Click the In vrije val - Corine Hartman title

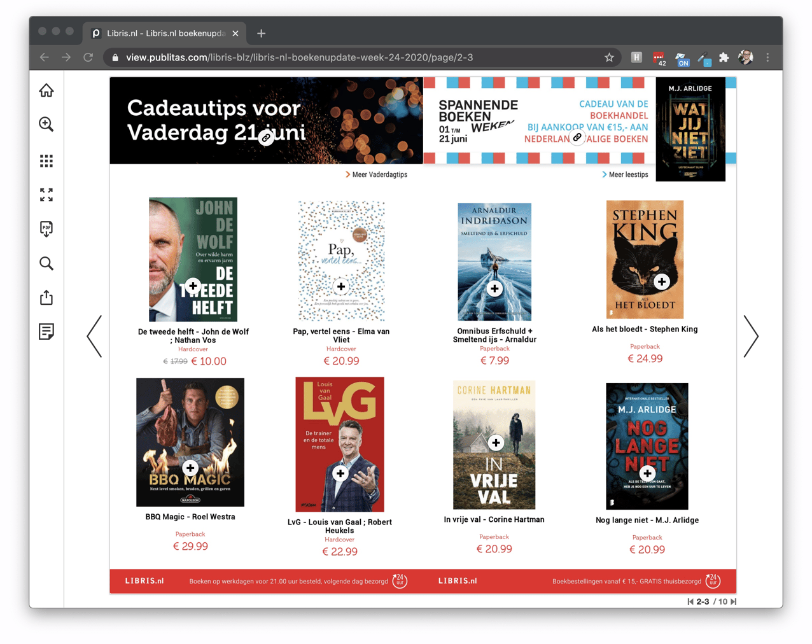[x=494, y=519]
